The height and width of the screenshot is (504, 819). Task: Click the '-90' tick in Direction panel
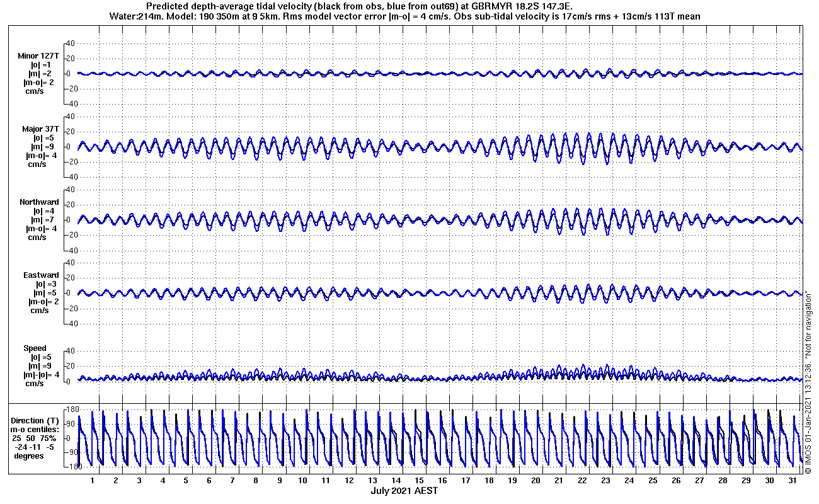71,452
